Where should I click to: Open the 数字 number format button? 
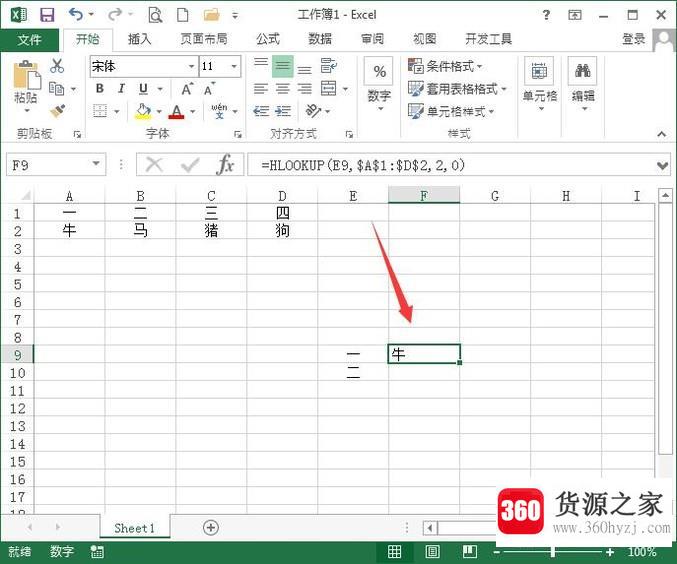(379, 85)
